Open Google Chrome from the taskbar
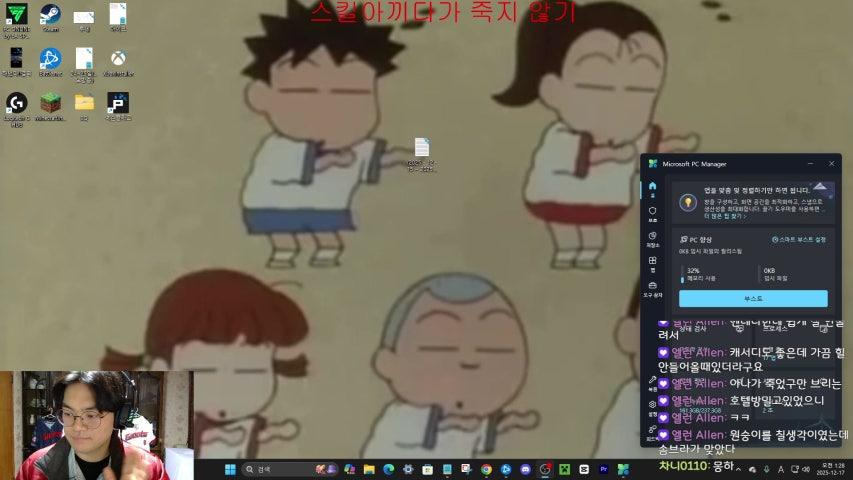This screenshot has width=853, height=480. (x=486, y=469)
